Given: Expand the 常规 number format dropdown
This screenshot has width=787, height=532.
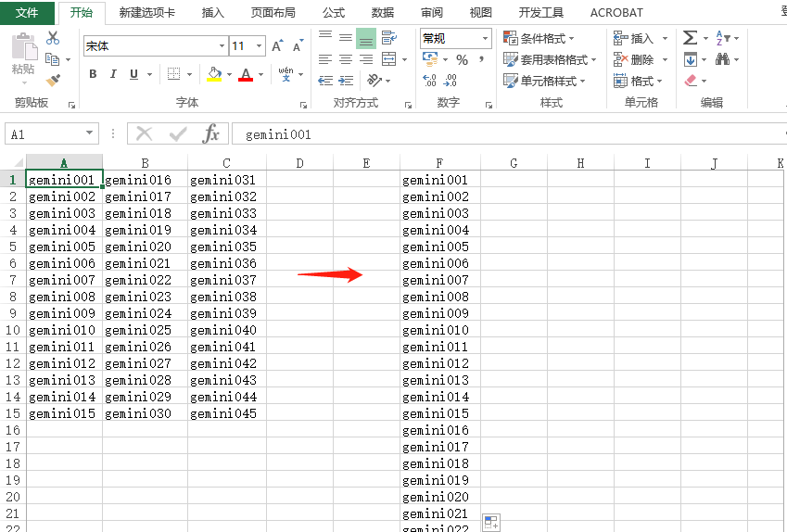Looking at the screenshot, I should (x=485, y=38).
